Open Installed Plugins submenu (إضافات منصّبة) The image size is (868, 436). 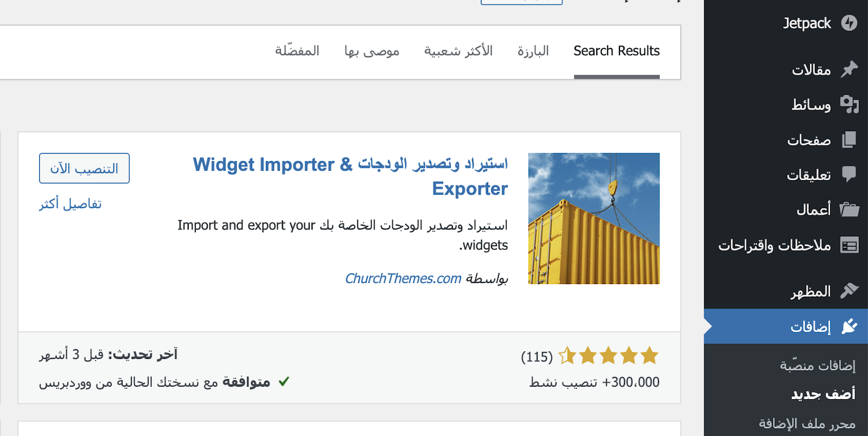(x=818, y=365)
